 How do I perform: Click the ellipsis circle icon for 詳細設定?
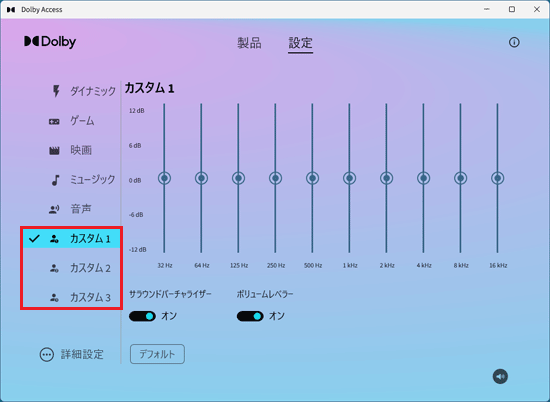coord(47,355)
